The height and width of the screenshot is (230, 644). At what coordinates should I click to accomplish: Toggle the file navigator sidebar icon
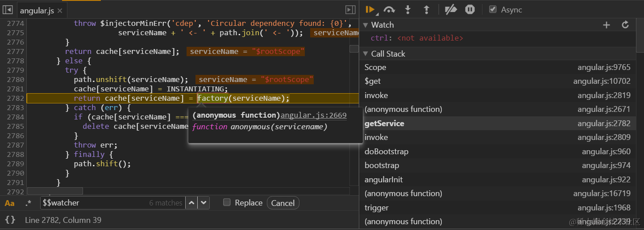click(7, 10)
